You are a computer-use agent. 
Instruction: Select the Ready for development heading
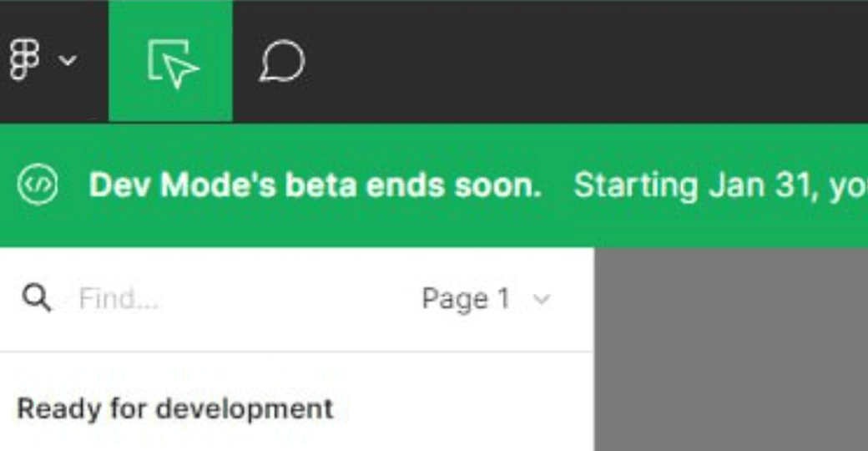pyautogui.click(x=175, y=409)
